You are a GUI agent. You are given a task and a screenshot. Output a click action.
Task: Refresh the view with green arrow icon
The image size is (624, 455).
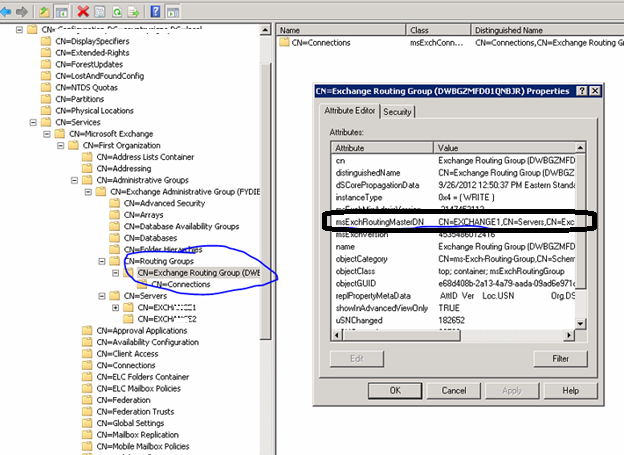117,12
